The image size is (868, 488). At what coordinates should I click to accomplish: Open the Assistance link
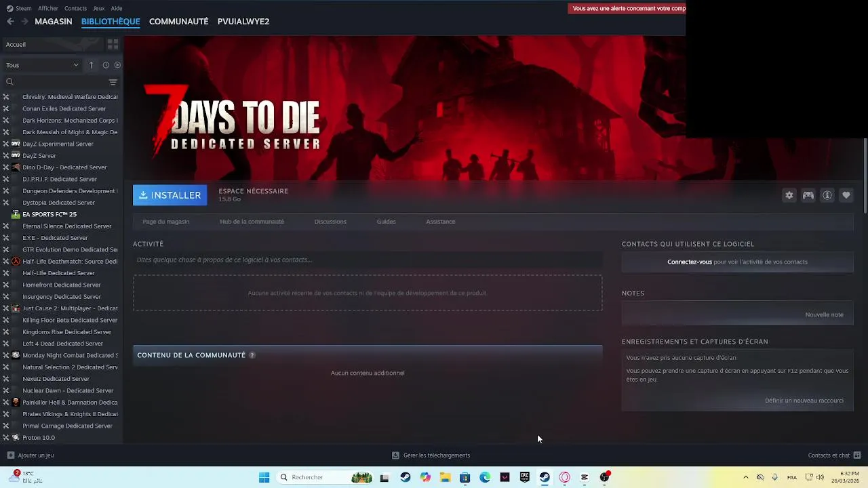441,222
